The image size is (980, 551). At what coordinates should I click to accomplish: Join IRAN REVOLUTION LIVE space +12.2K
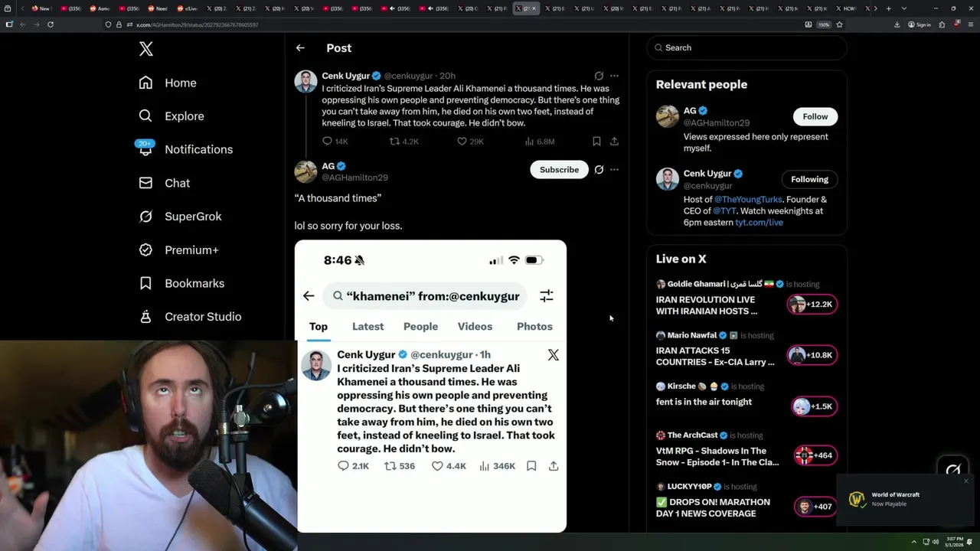[x=812, y=305]
